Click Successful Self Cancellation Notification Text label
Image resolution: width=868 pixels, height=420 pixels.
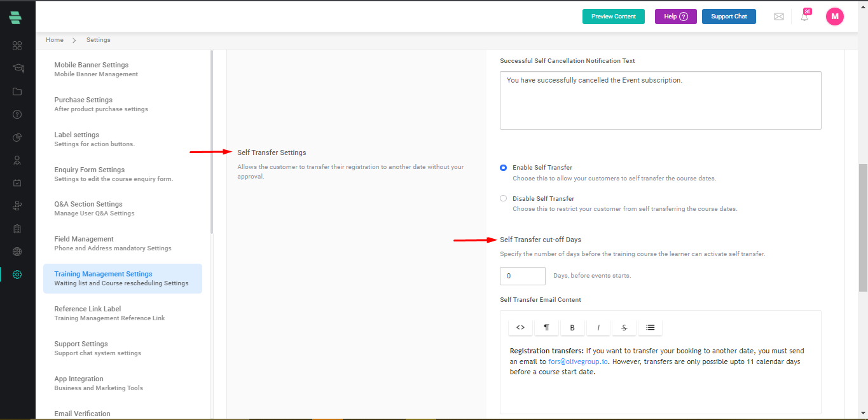[567, 61]
